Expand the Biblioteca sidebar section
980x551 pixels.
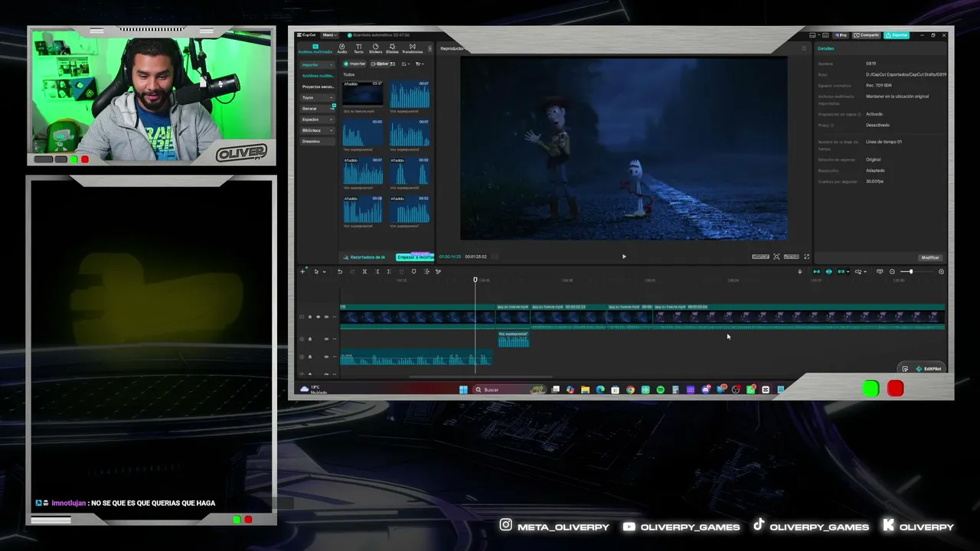pos(318,130)
